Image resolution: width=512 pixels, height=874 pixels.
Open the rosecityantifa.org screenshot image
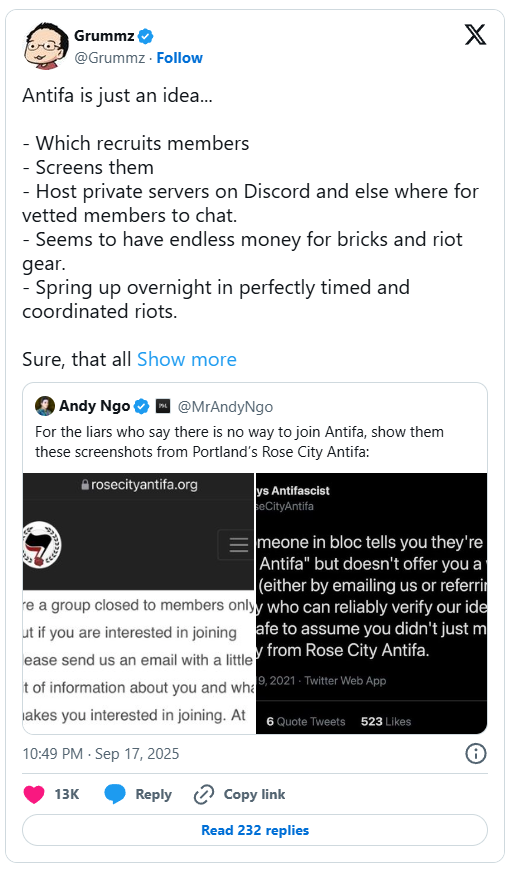tap(138, 603)
